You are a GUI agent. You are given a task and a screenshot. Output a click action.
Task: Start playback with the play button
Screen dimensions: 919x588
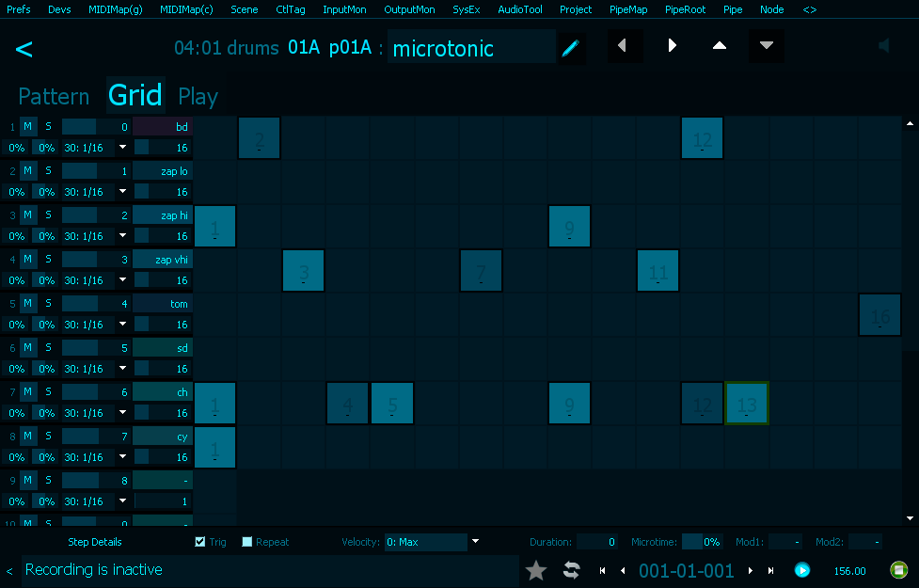[x=801, y=570]
